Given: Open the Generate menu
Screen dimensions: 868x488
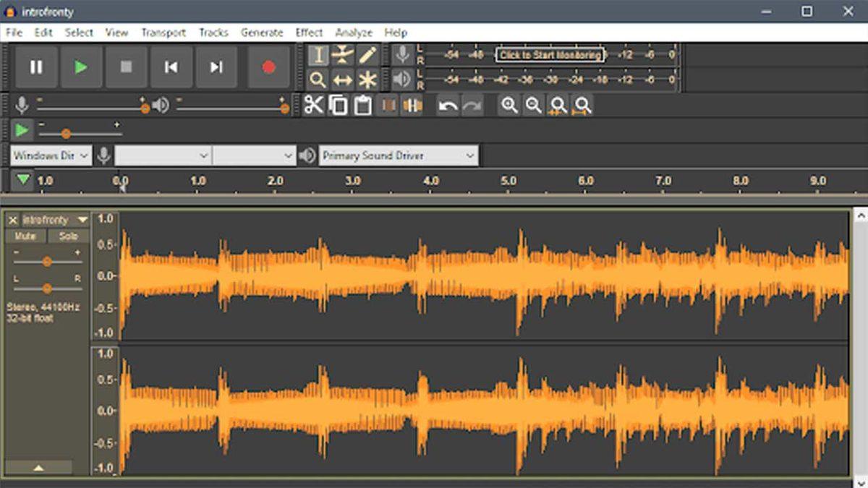Looking at the screenshot, I should [x=262, y=33].
